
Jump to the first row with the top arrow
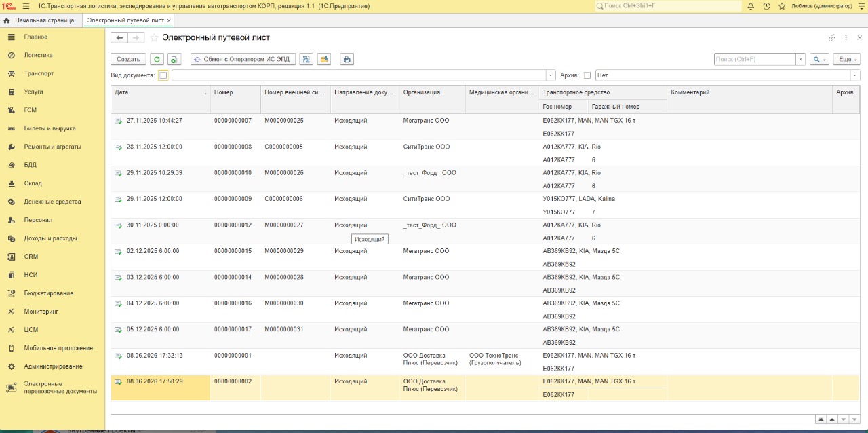point(821,419)
